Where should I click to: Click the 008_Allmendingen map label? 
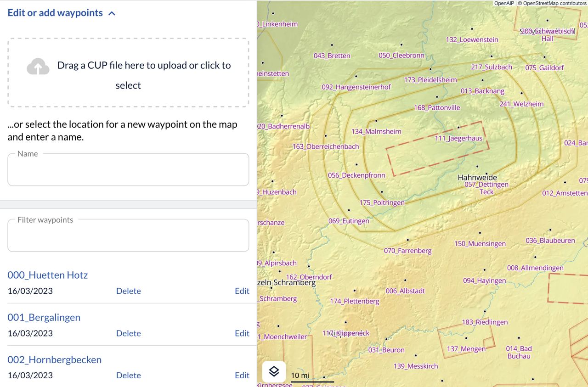(535, 268)
